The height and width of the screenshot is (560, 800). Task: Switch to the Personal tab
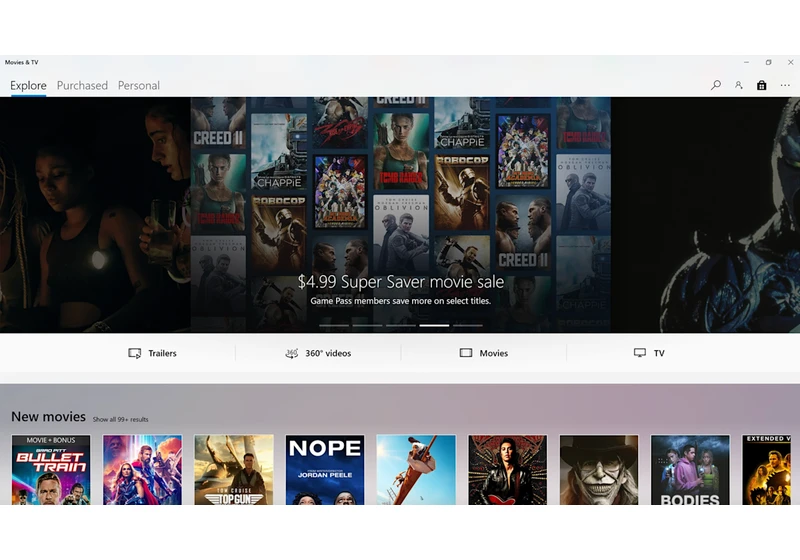(139, 86)
